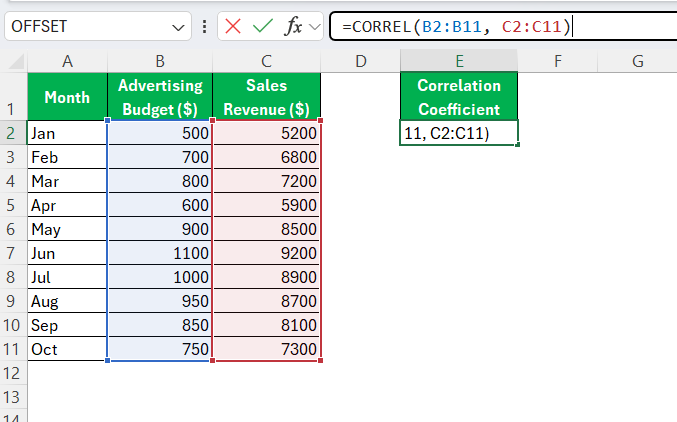Select row 9 header
Image resolution: width=677 pixels, height=422 pixels.
13,301
